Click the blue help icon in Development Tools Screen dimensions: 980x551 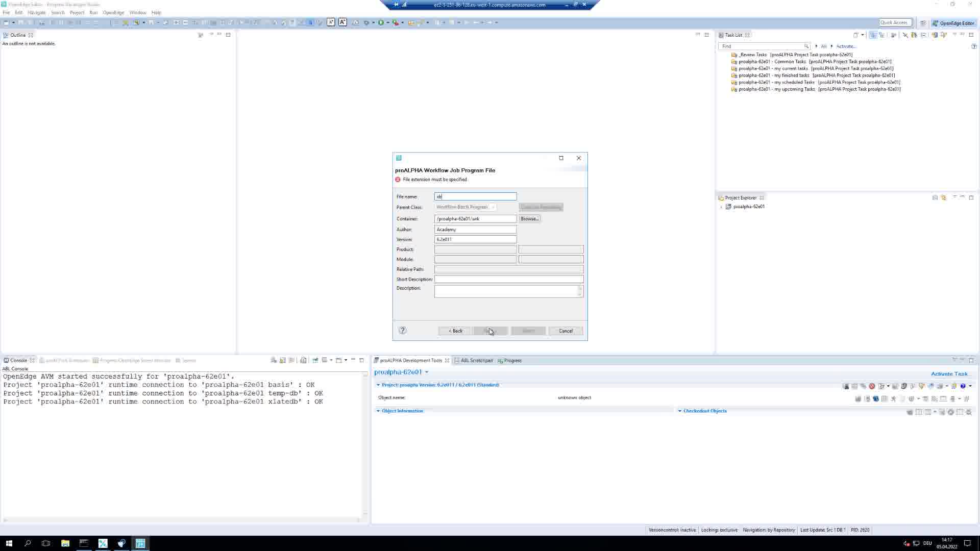coord(963,386)
